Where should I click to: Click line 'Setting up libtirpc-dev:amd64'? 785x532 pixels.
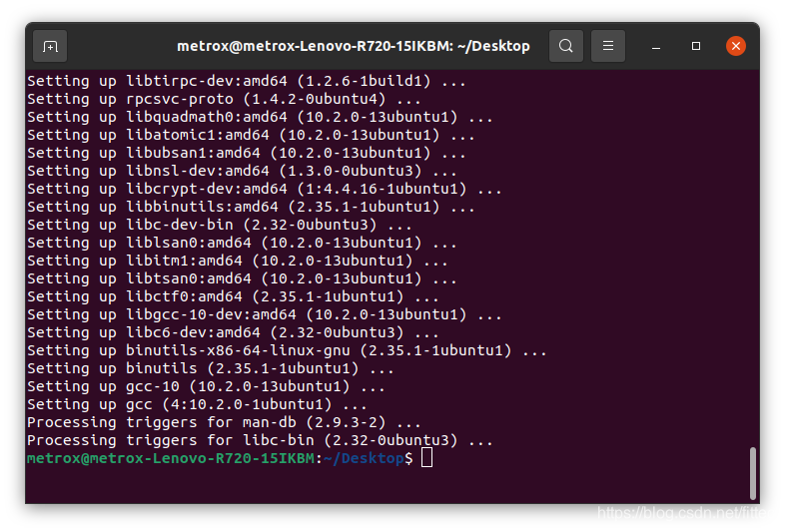click(x=247, y=81)
